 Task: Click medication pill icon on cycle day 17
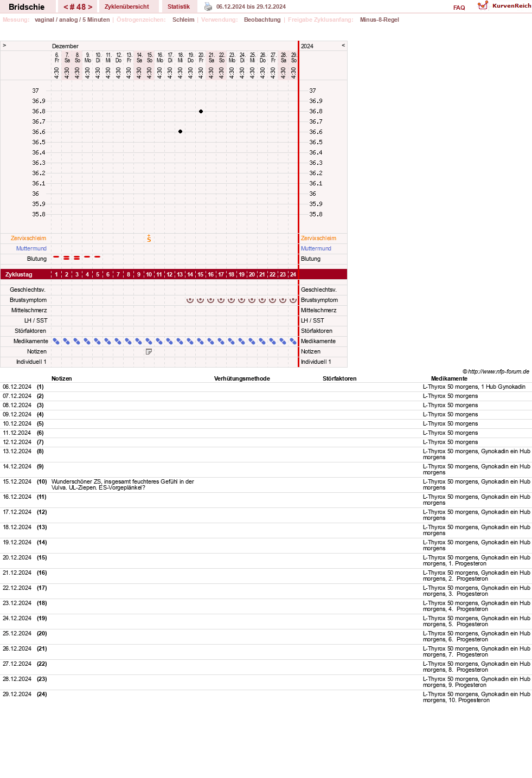[221, 341]
